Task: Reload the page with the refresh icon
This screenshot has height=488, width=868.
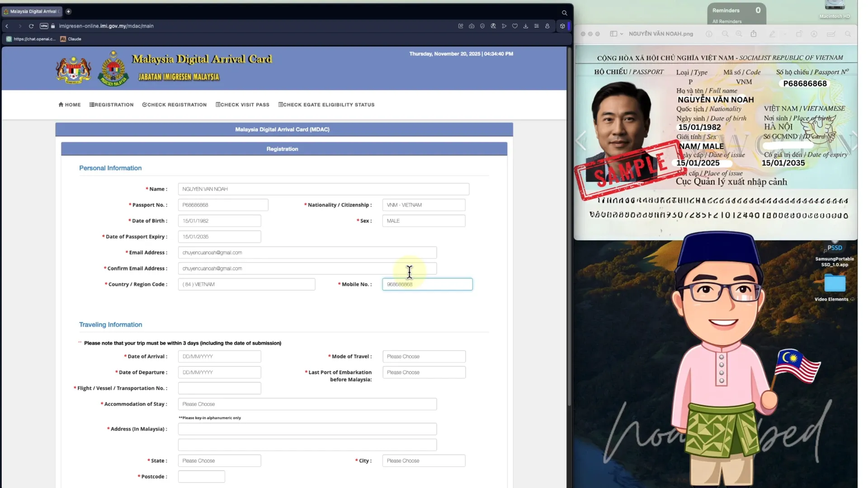Action: point(31,26)
